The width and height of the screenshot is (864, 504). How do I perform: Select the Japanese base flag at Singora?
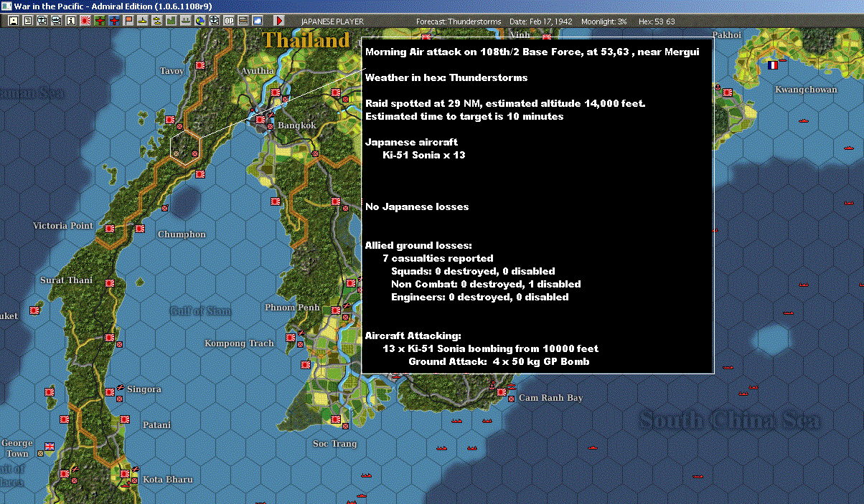pos(110,392)
